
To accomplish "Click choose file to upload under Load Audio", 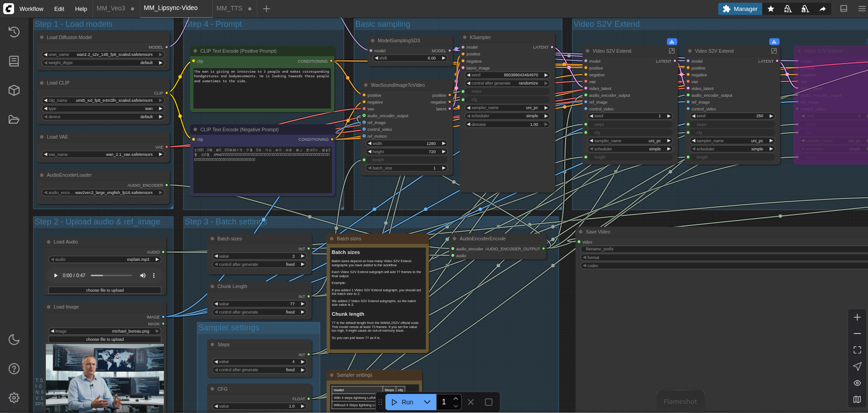I will coord(105,290).
